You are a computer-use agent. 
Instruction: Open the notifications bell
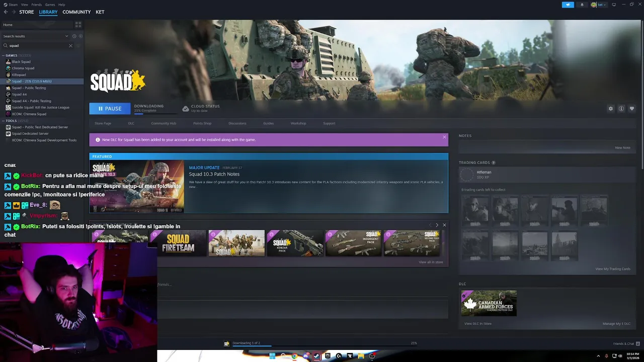(582, 5)
